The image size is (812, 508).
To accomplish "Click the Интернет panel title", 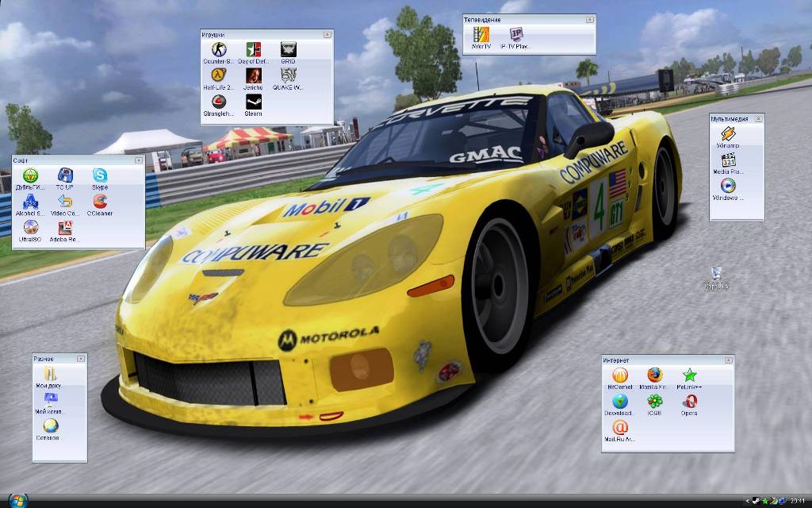I will click(x=615, y=360).
